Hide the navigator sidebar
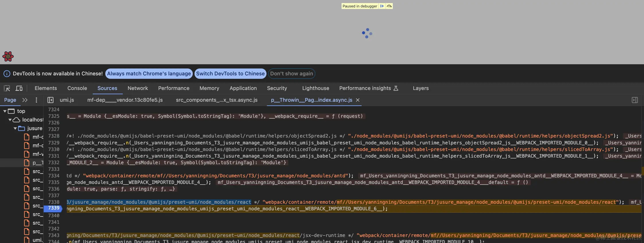Viewport: 644px width, 243px height. (50, 100)
